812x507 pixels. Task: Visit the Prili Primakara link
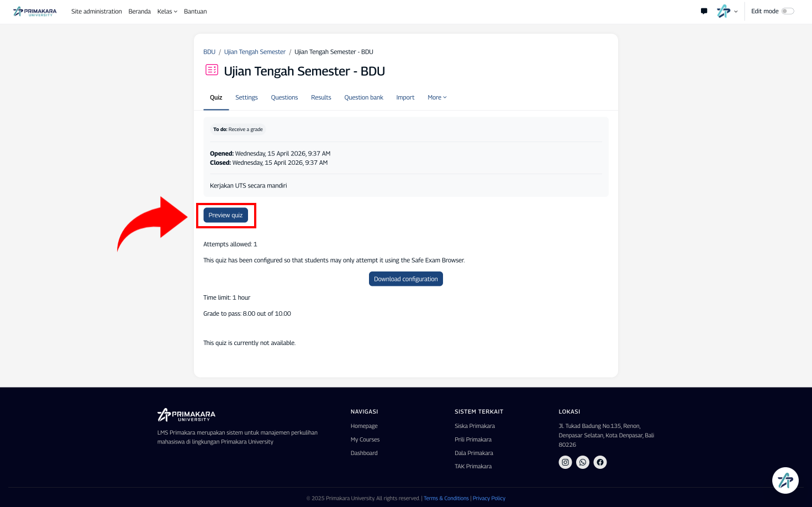(x=473, y=440)
